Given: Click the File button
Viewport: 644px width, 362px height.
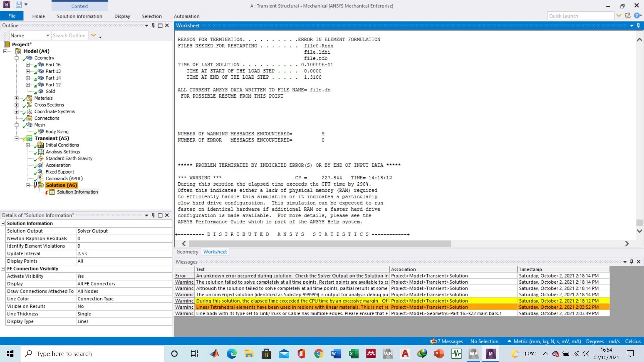Looking at the screenshot, I should click(12, 16).
